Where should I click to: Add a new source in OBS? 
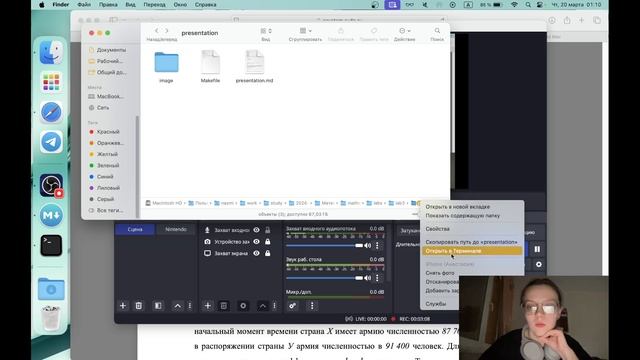pos(207,305)
